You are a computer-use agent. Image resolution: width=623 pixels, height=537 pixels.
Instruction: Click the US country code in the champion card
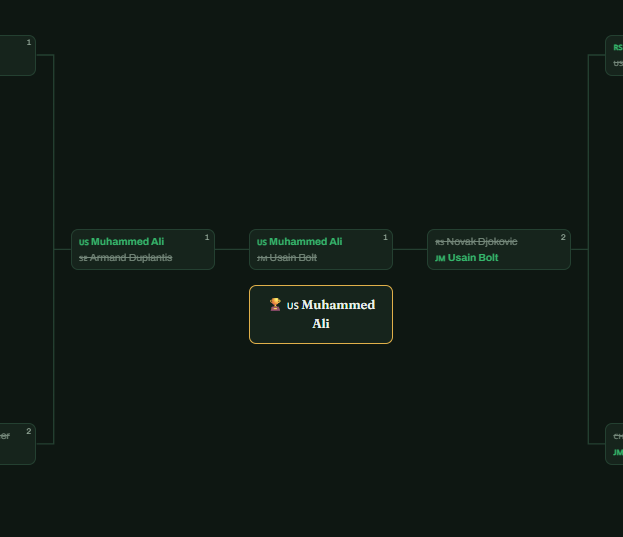coord(293,306)
